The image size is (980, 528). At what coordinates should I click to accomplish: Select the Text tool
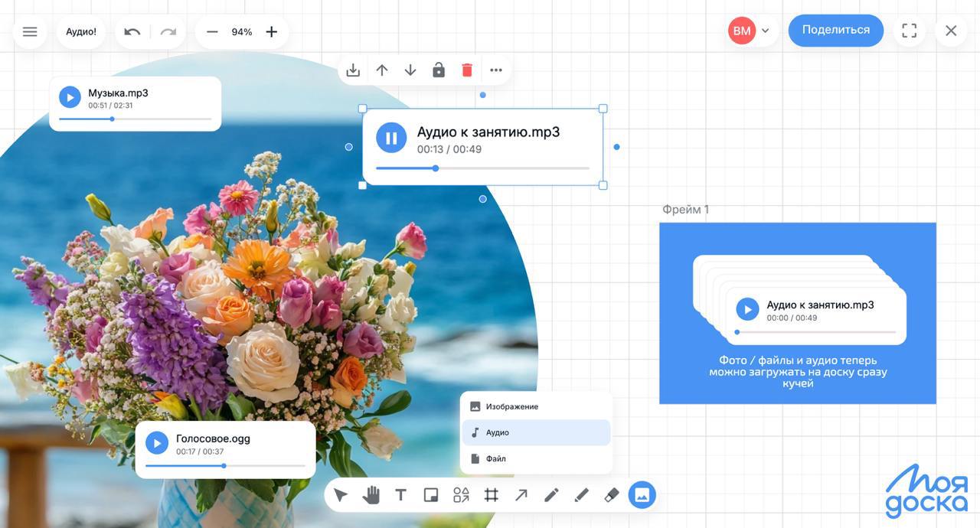click(x=400, y=495)
